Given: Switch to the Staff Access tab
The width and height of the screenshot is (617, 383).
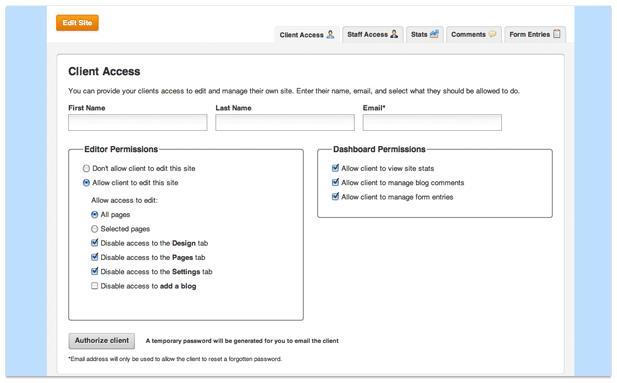Looking at the screenshot, I should click(x=373, y=34).
